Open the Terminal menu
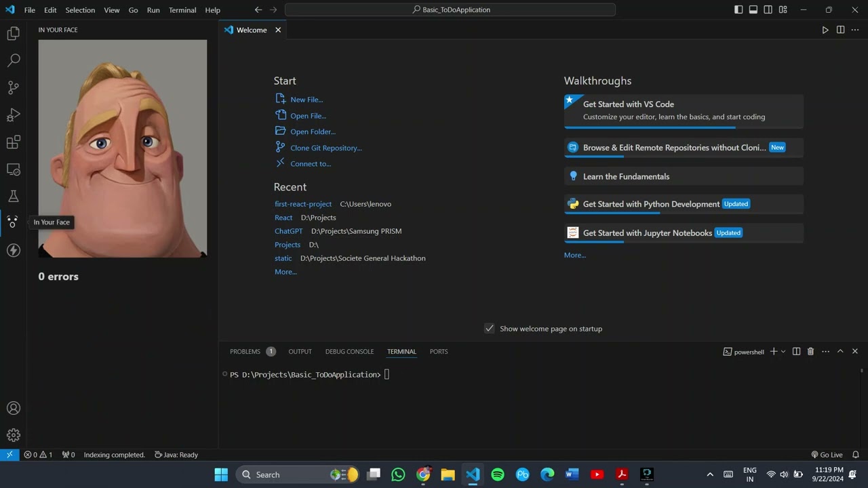 pyautogui.click(x=182, y=10)
